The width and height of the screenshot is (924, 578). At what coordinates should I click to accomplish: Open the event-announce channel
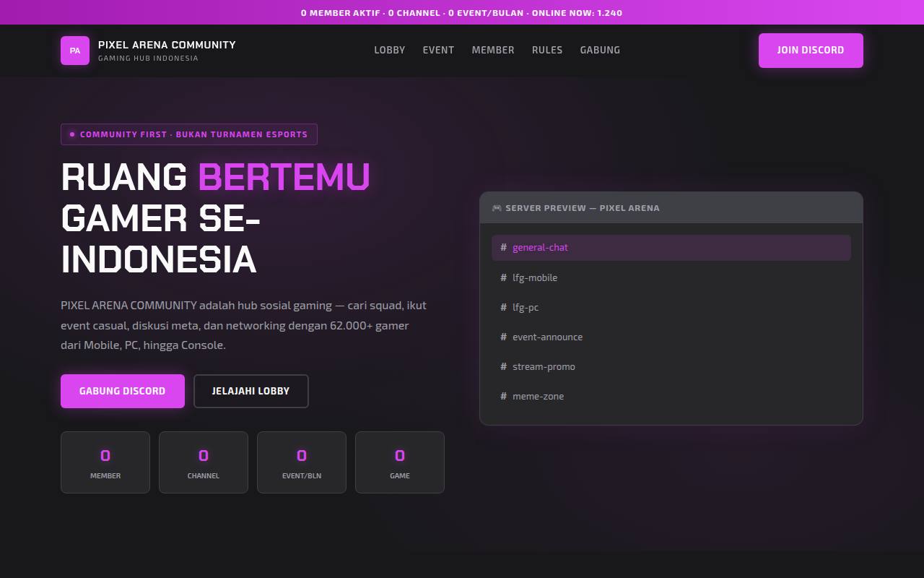(x=671, y=337)
